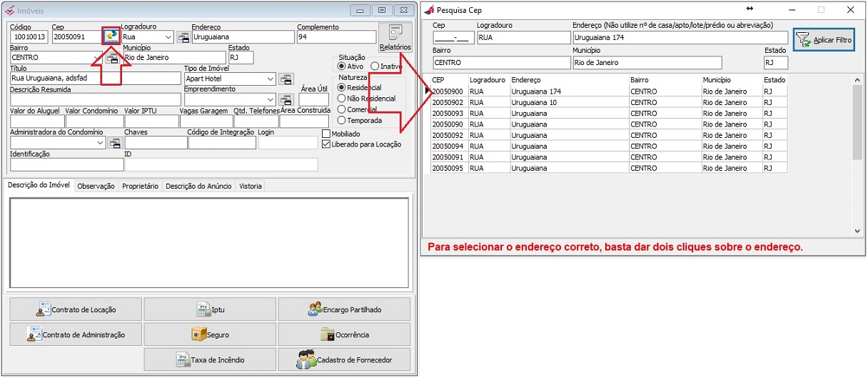This screenshot has width=868, height=378.
Task: Select the Inativo radio button
Action: (x=375, y=66)
